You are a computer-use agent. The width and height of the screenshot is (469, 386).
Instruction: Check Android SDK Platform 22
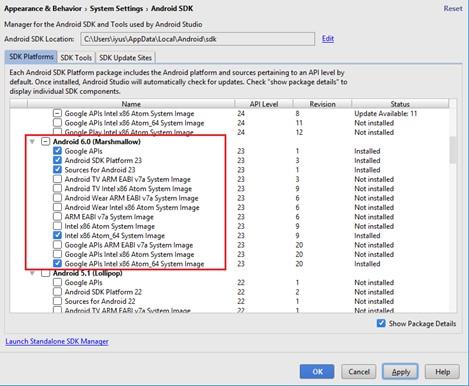pos(57,292)
